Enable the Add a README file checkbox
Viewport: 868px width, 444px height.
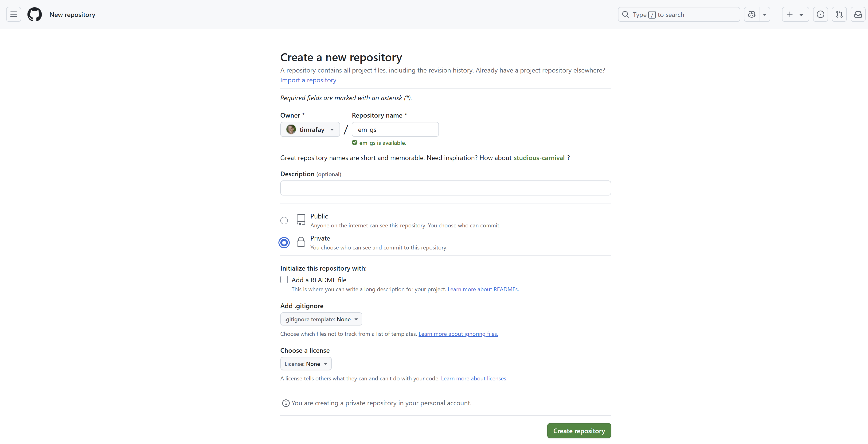click(284, 279)
